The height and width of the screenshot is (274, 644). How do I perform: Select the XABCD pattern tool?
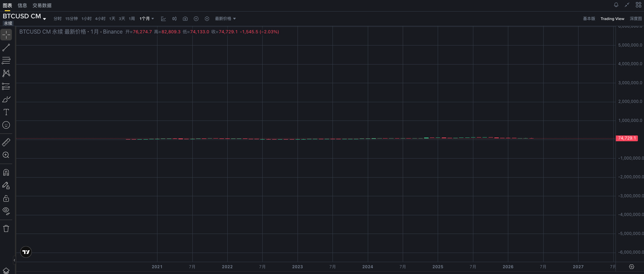click(x=6, y=73)
